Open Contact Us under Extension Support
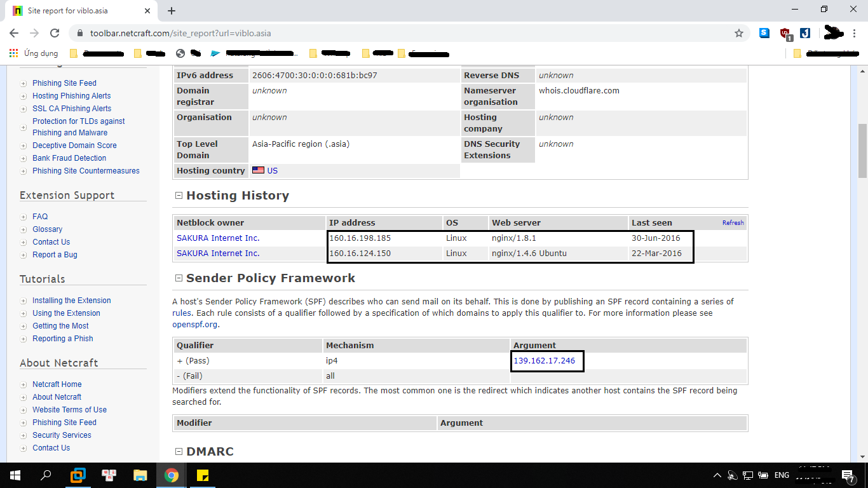This screenshot has width=868, height=488. click(51, 242)
